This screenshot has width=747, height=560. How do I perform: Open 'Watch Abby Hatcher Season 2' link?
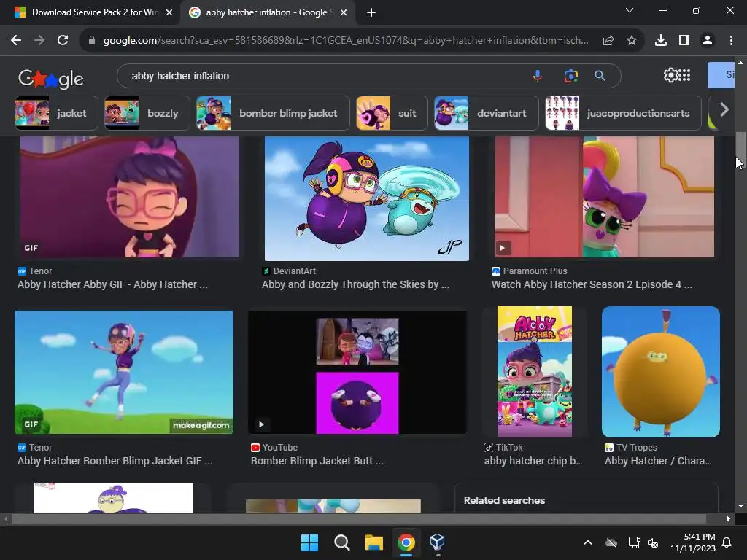pos(592,285)
